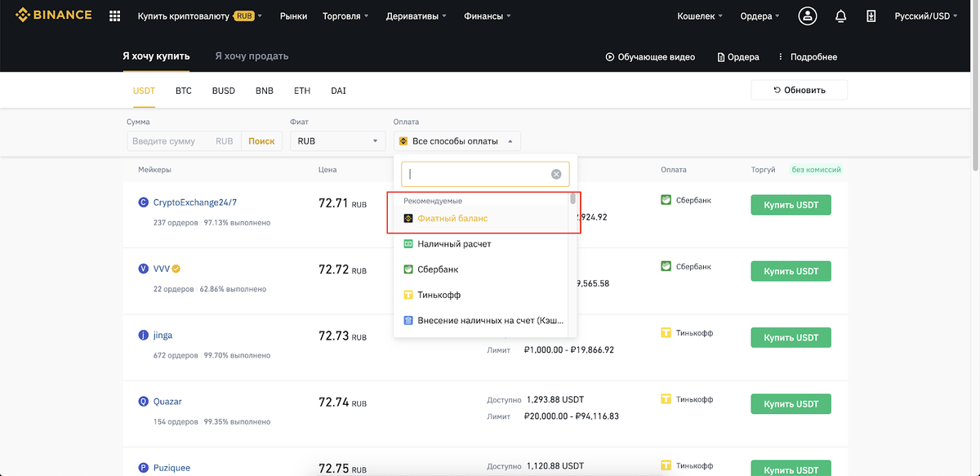Open Русский/USD language selector

coord(927,16)
